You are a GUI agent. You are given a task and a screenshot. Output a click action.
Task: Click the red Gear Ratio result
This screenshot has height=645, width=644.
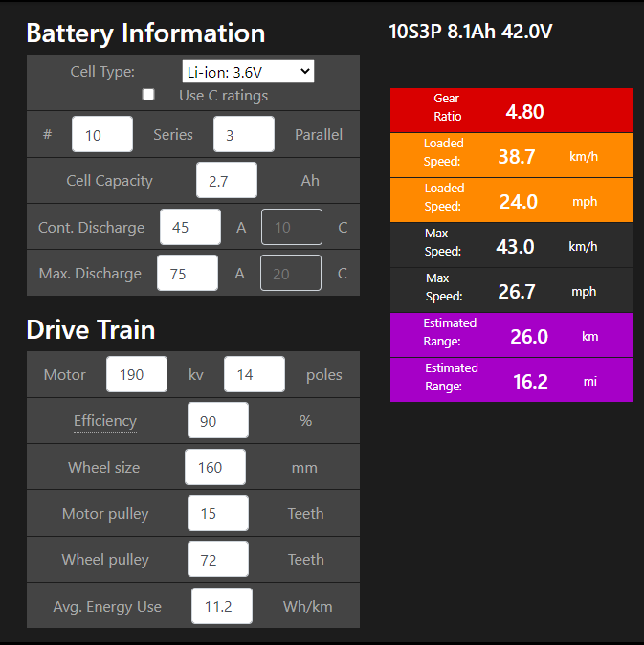click(x=511, y=111)
